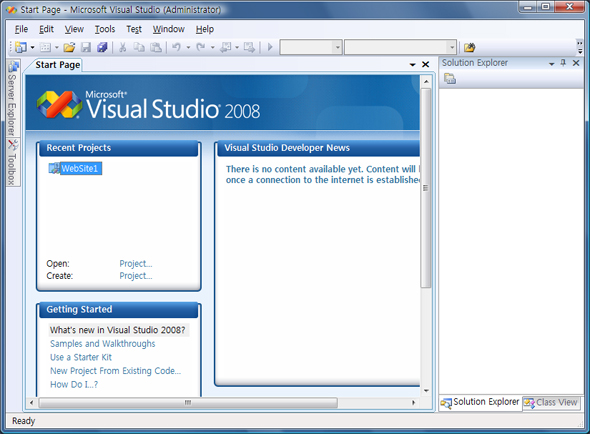Click the Paste toolbar icon
Screen dimensions: 590x434
156,47
